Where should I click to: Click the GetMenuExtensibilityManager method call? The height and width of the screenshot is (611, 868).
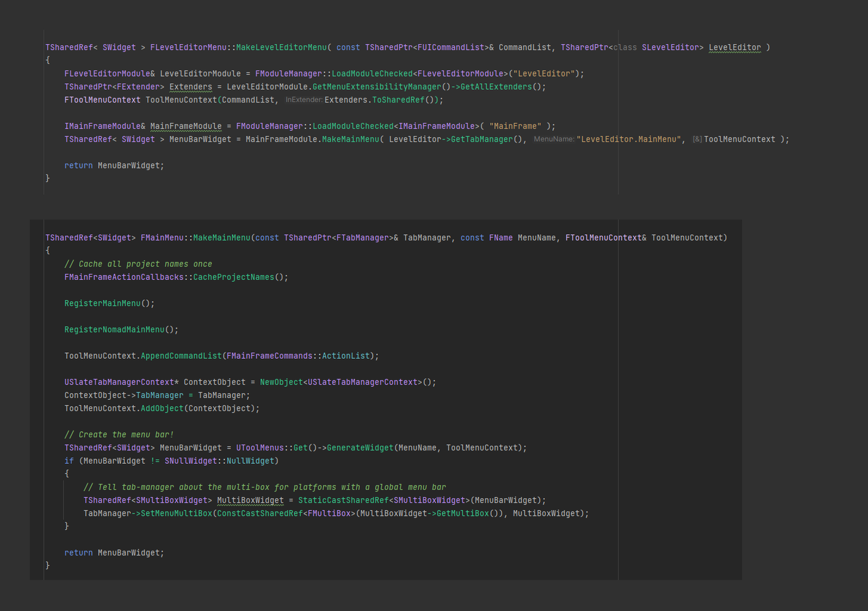(x=377, y=87)
